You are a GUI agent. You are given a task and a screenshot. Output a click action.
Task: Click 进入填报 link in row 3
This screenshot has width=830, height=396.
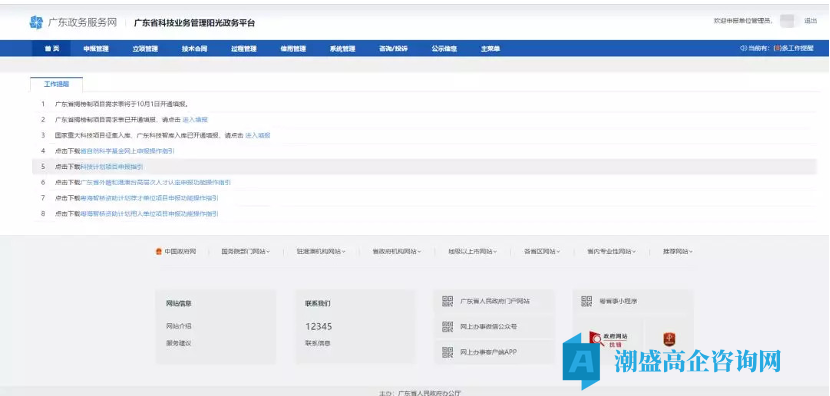coord(257,136)
